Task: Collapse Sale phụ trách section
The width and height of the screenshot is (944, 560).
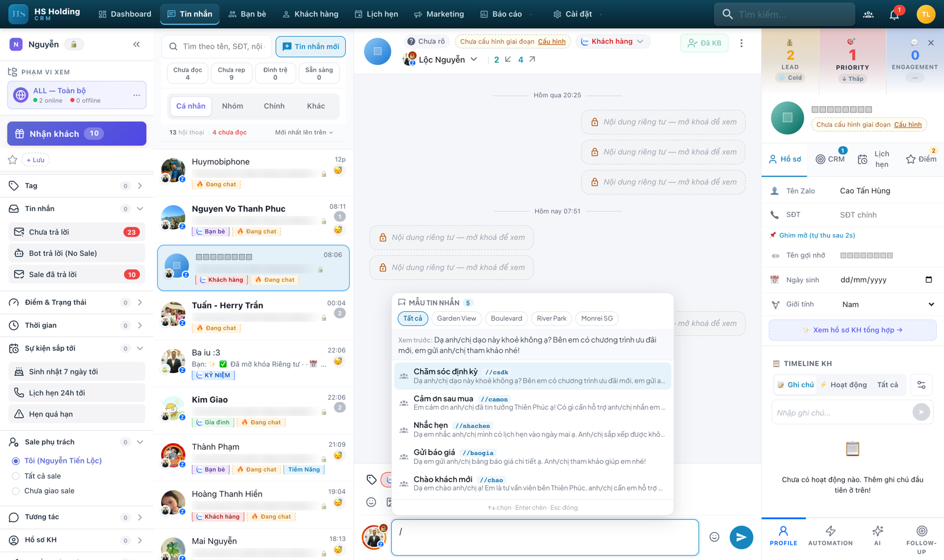Action: [x=140, y=442]
